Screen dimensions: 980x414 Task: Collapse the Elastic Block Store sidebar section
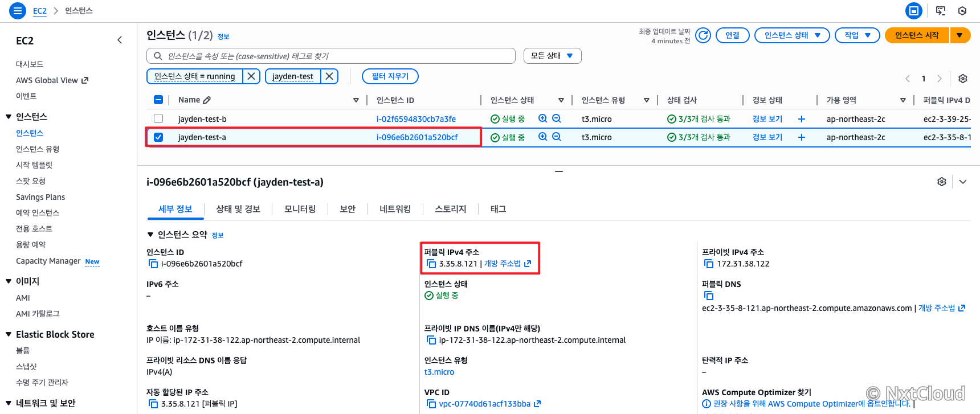pyautogui.click(x=9, y=335)
